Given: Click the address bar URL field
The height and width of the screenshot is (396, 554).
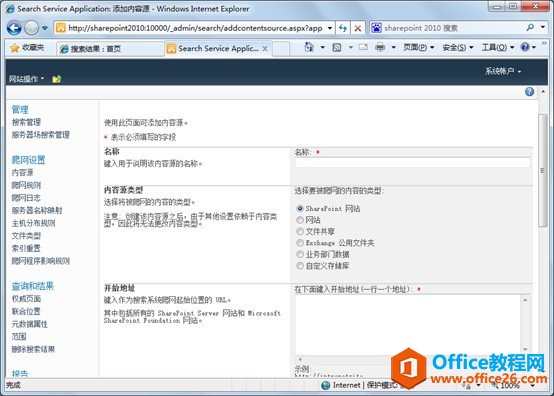Looking at the screenshot, I should click(x=195, y=28).
